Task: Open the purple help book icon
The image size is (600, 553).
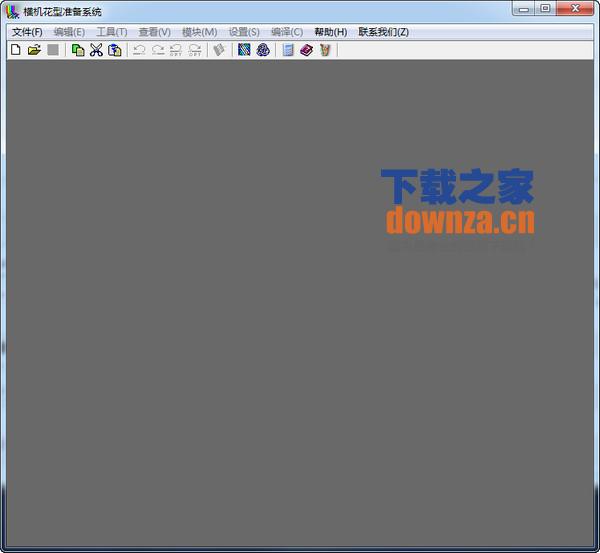Action: (x=306, y=50)
